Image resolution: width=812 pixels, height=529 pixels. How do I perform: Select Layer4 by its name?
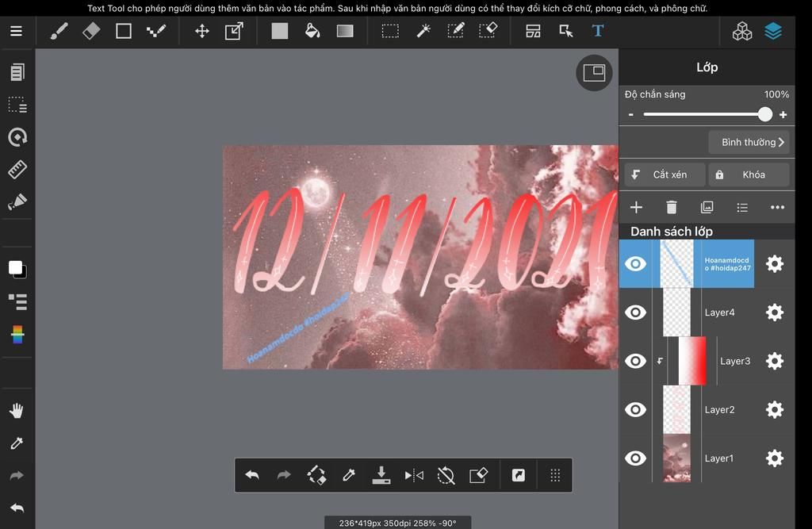720,312
